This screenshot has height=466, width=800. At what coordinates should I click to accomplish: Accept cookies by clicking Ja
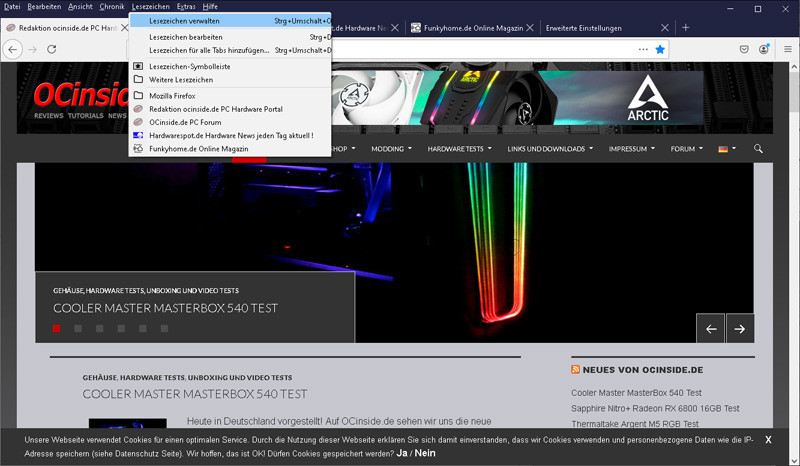pyautogui.click(x=402, y=453)
